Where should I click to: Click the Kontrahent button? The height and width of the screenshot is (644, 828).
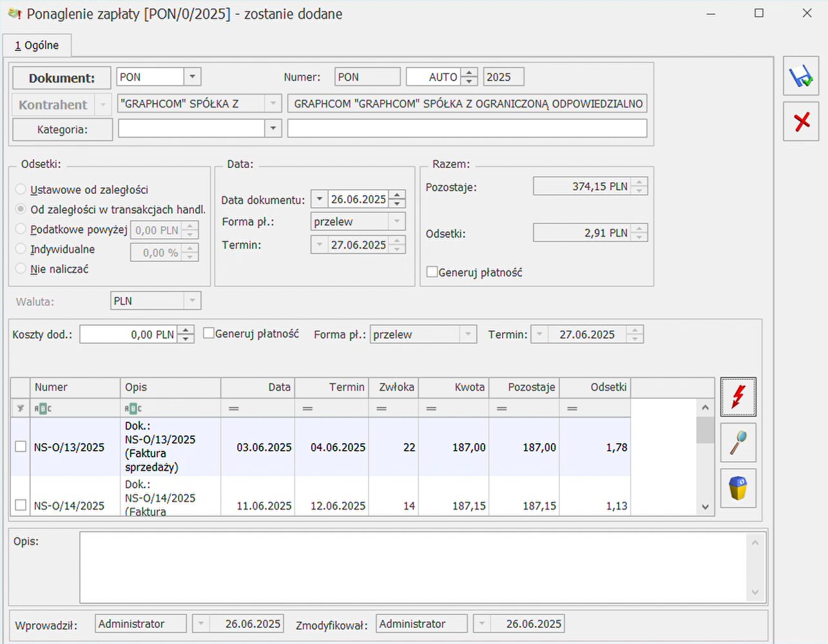[x=53, y=104]
